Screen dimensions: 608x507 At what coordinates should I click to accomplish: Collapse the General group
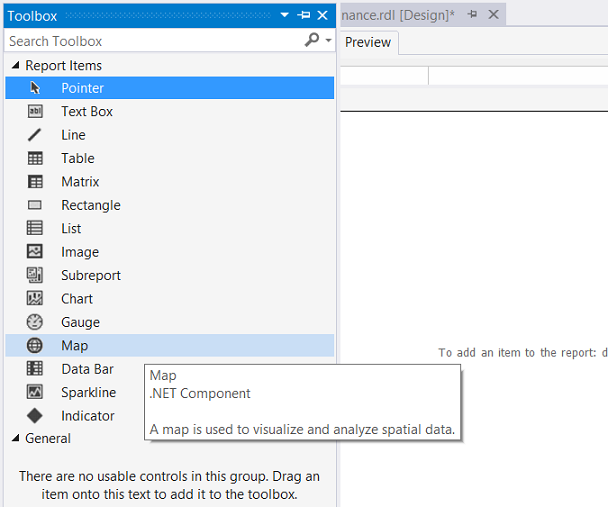click(x=15, y=438)
